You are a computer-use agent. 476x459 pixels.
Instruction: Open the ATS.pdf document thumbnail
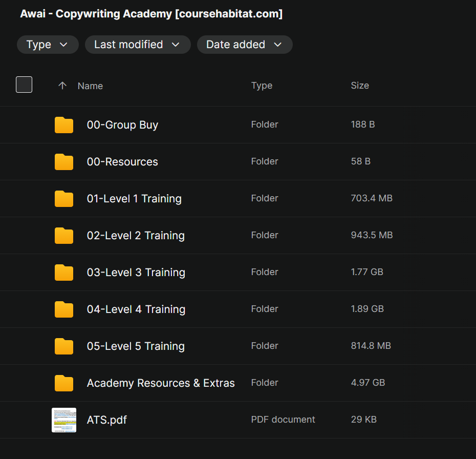[64, 420]
